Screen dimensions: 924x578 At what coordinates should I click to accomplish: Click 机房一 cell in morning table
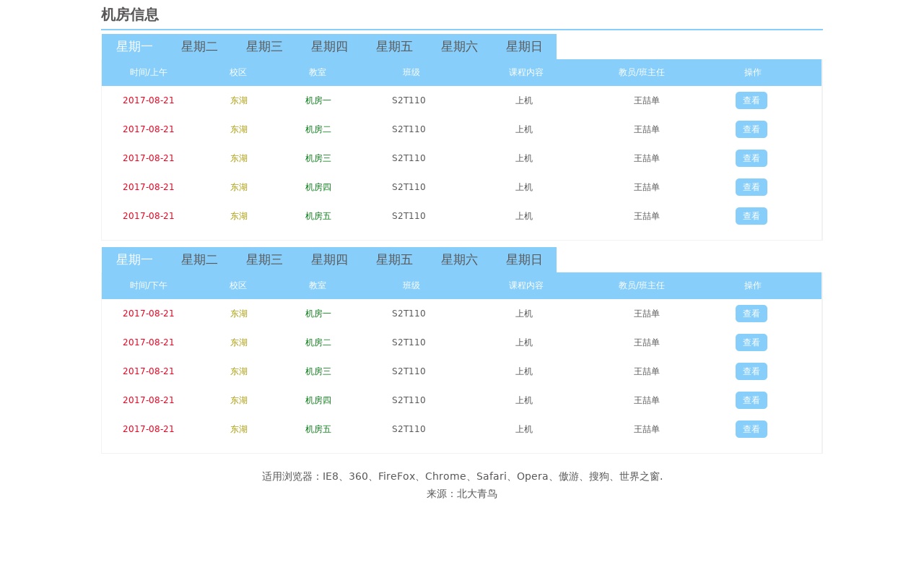coord(318,100)
